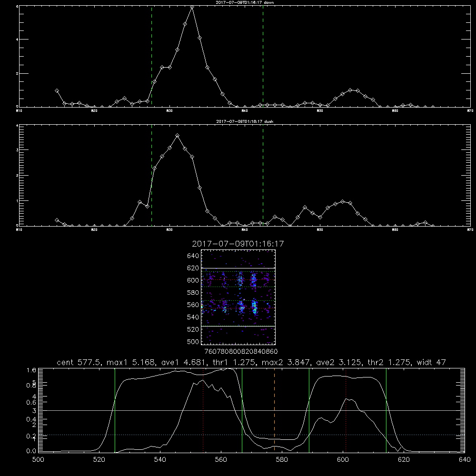Click the '620' label on the image y-axis

point(193,268)
